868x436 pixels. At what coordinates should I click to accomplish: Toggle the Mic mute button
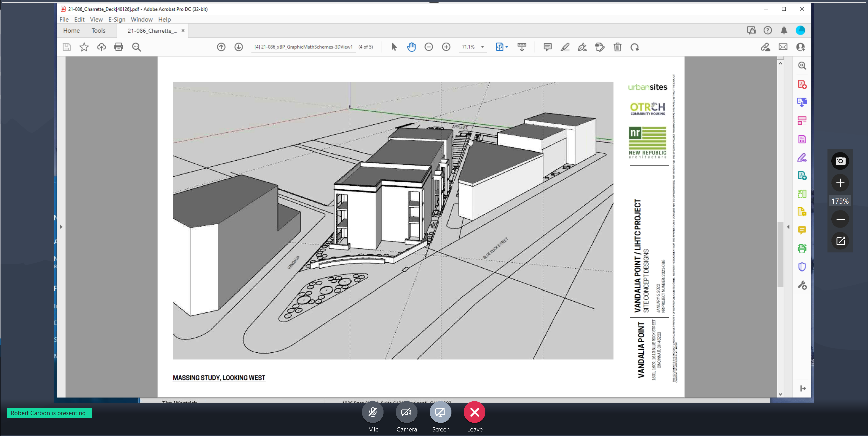click(x=373, y=412)
